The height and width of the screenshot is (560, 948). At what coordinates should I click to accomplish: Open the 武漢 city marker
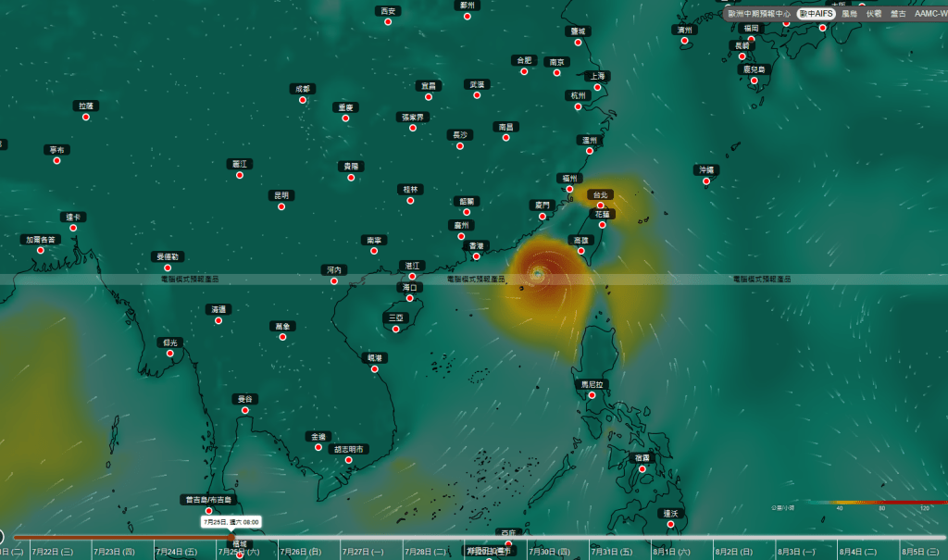477,95
